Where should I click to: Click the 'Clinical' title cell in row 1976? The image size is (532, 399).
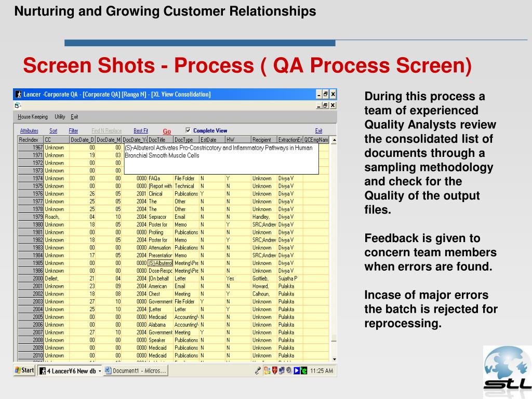160,194
